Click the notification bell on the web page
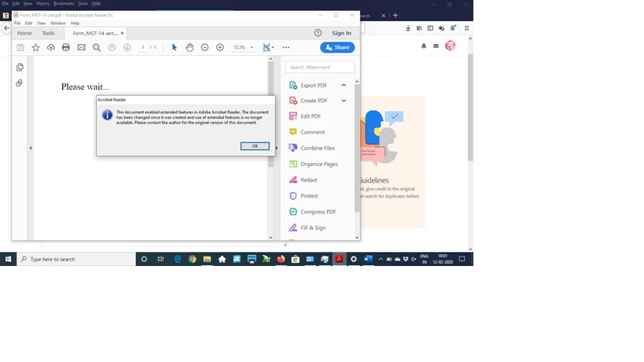 pos(424,46)
